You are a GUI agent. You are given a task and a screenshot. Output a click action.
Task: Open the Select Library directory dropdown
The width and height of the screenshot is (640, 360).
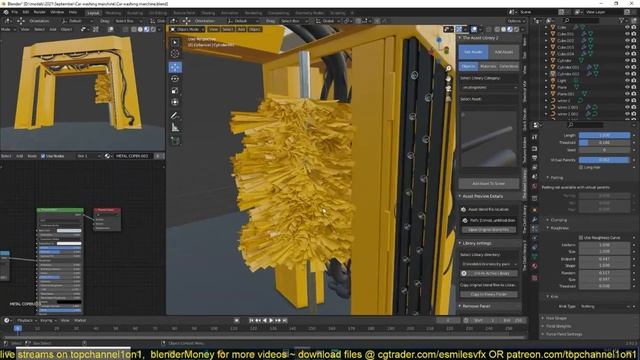point(489,264)
